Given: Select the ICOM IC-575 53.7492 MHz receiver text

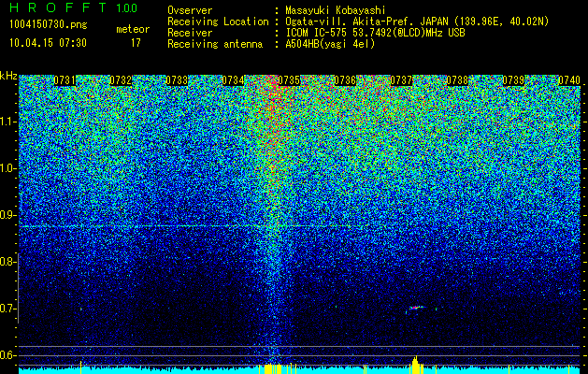Looking at the screenshot, I should pos(375,33).
